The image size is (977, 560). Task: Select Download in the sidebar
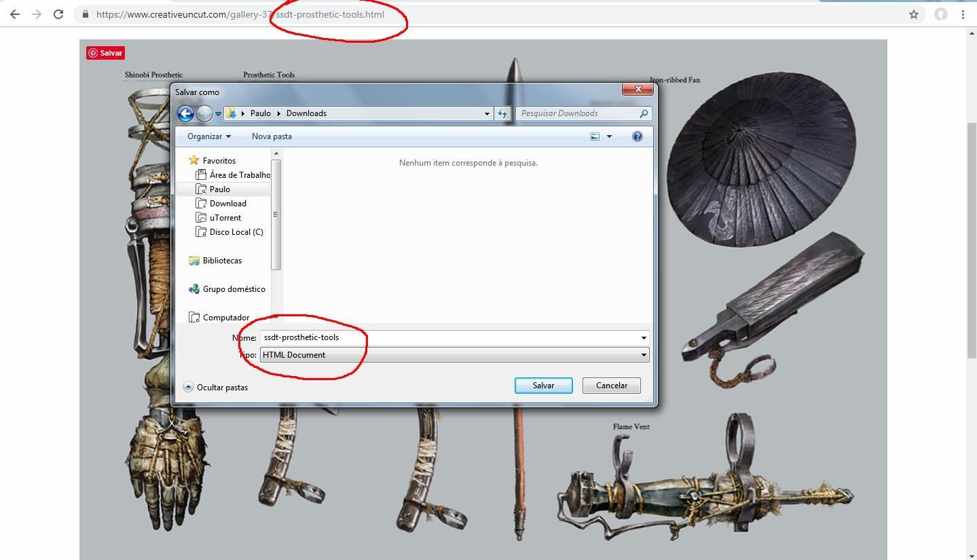227,204
